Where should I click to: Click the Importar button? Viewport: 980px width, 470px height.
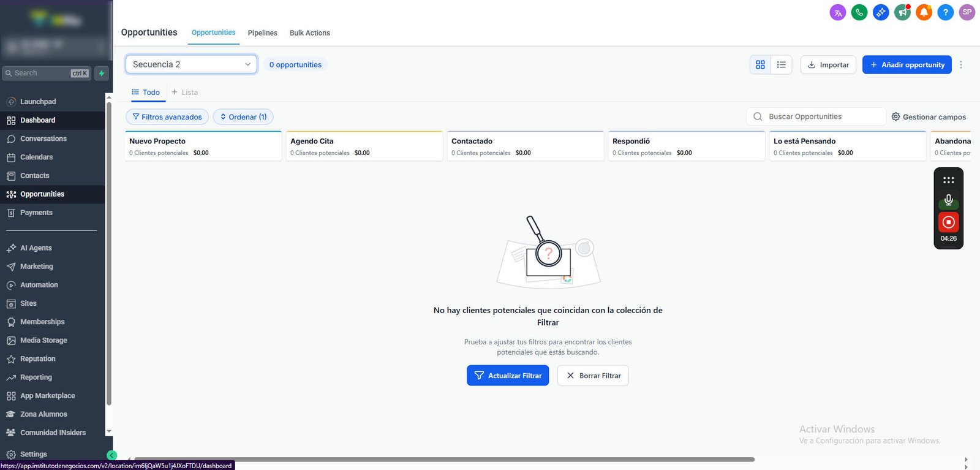point(828,64)
